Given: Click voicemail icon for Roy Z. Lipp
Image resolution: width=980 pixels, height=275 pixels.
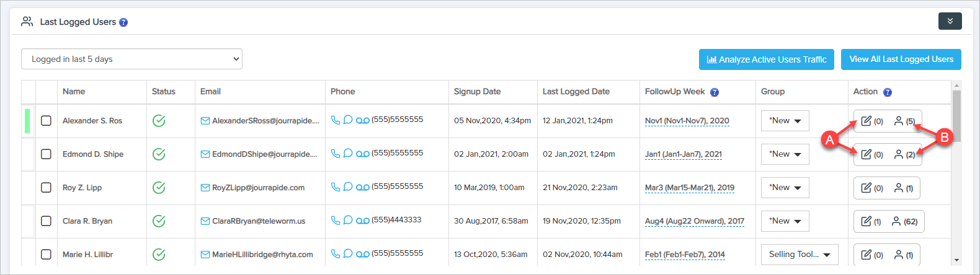Looking at the screenshot, I should click(x=363, y=187).
